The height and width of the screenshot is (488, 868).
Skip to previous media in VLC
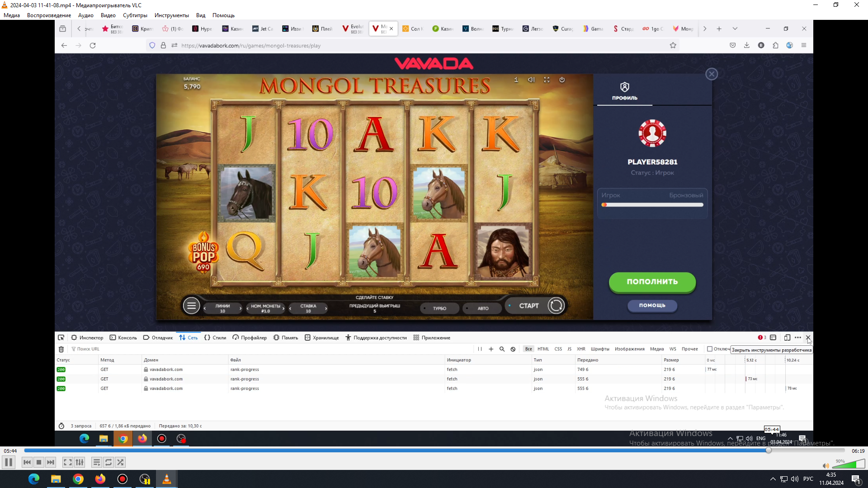click(27, 462)
